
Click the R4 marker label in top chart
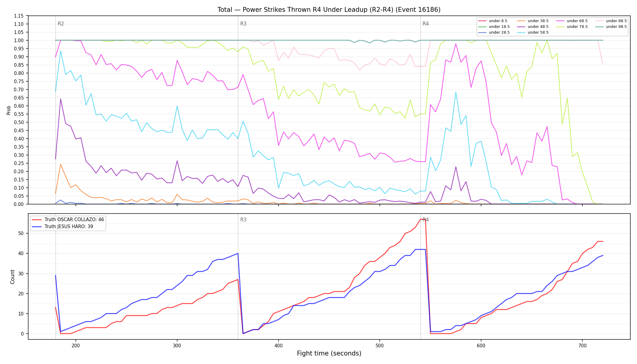coord(426,24)
